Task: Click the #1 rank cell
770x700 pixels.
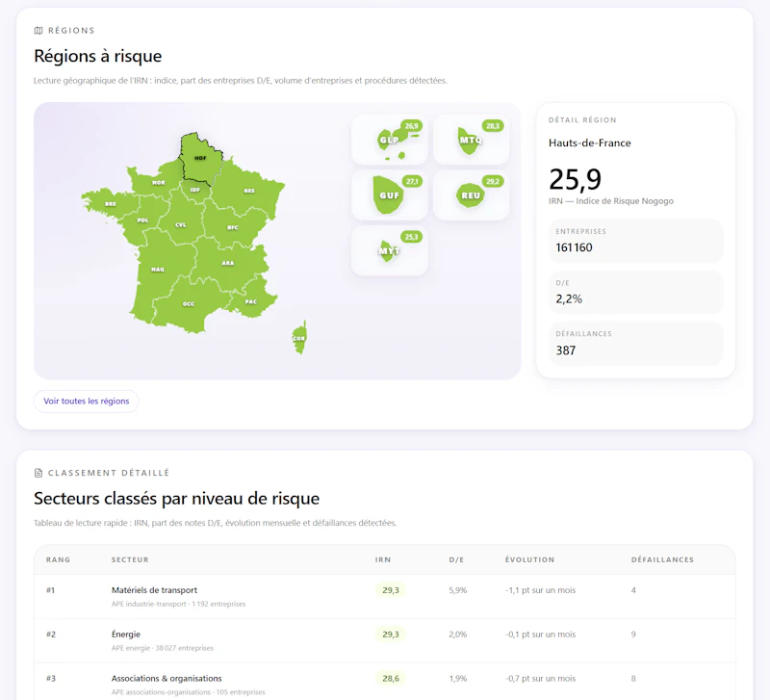Action: click(x=51, y=590)
